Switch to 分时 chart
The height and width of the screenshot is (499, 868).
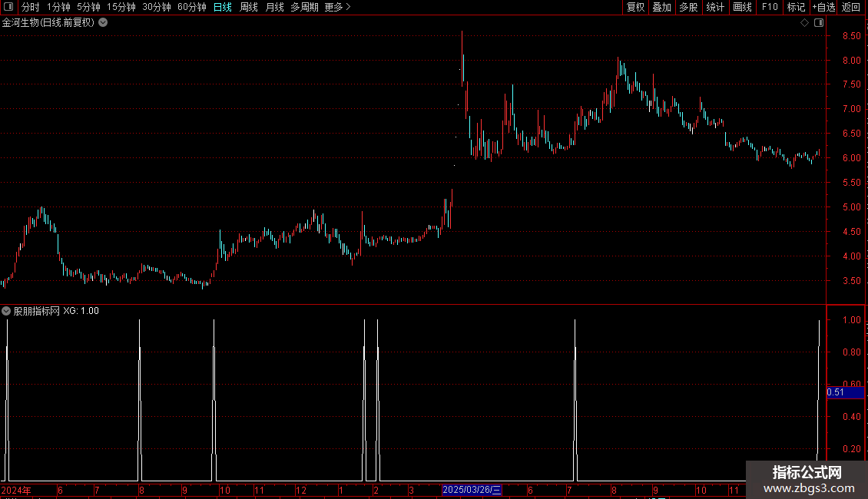(31, 7)
